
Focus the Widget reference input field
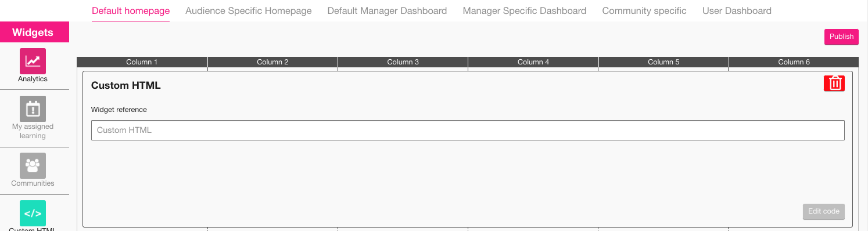(468, 130)
